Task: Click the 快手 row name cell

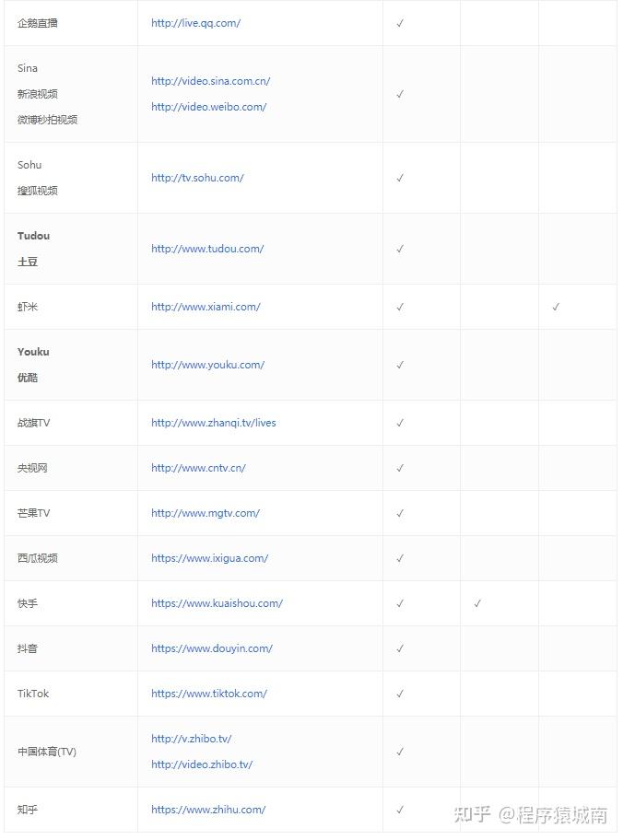Action: click(28, 603)
